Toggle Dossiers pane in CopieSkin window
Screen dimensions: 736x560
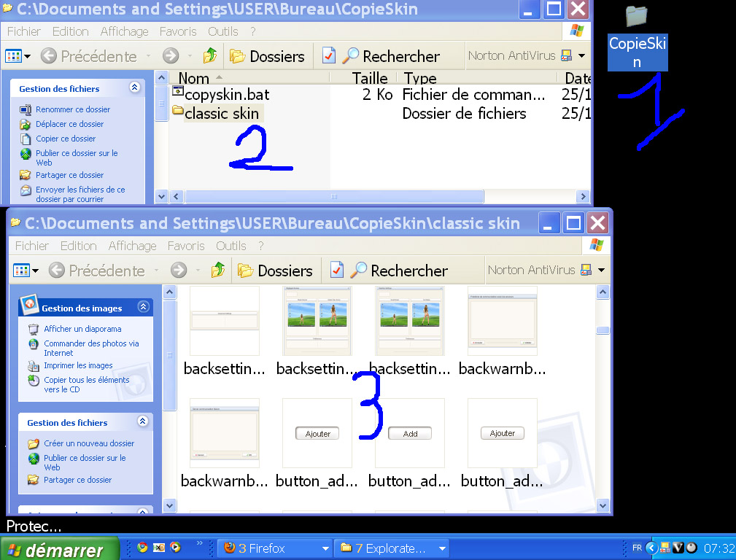267,56
